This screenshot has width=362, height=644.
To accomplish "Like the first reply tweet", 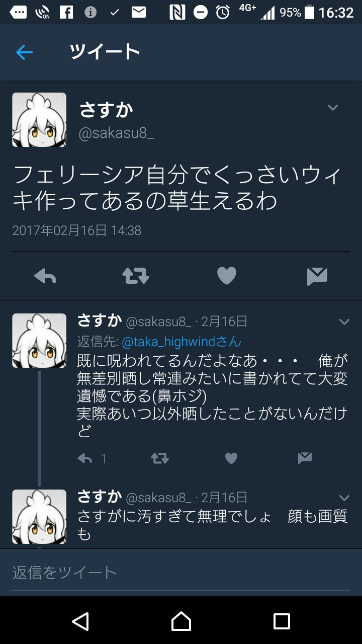I will pos(231,458).
